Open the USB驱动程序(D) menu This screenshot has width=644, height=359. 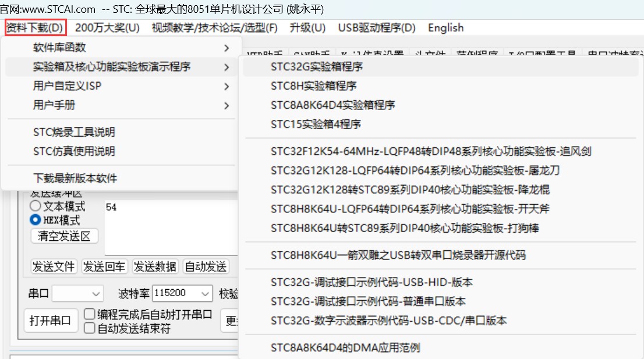pos(377,27)
